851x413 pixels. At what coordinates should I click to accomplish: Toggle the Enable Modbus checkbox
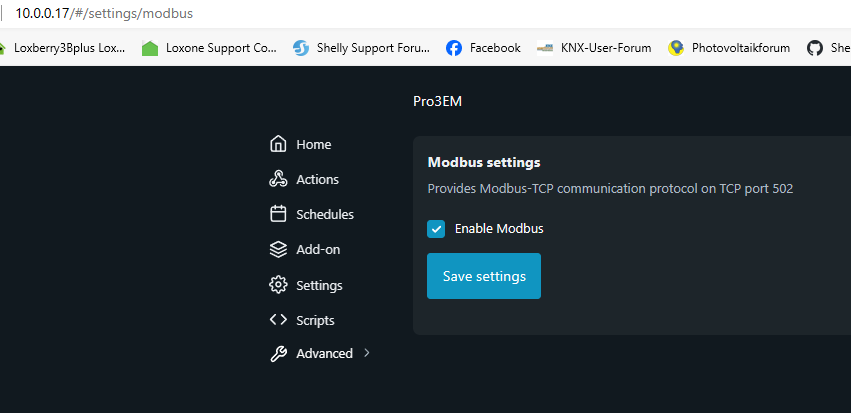[436, 229]
